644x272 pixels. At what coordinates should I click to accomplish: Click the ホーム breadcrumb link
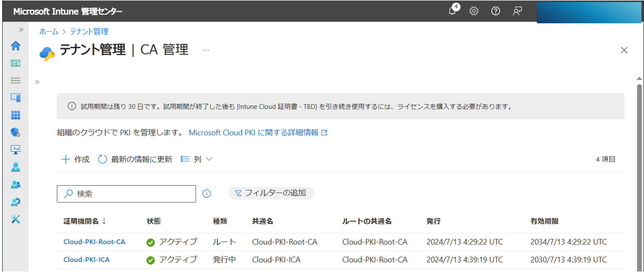[48, 32]
